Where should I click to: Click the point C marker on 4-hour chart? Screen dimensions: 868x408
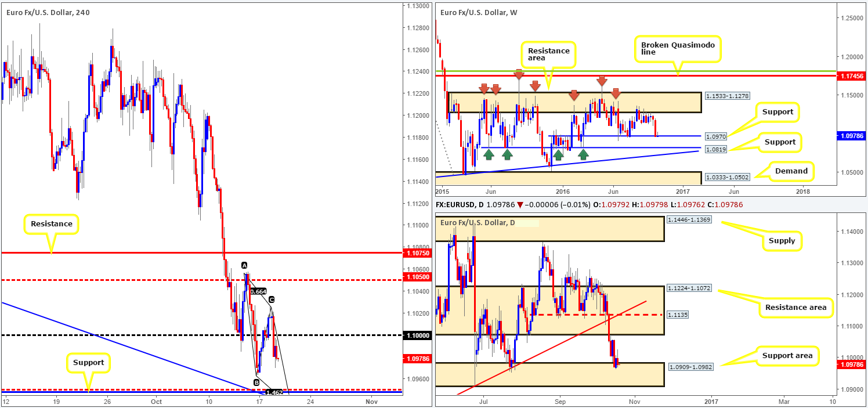click(271, 300)
